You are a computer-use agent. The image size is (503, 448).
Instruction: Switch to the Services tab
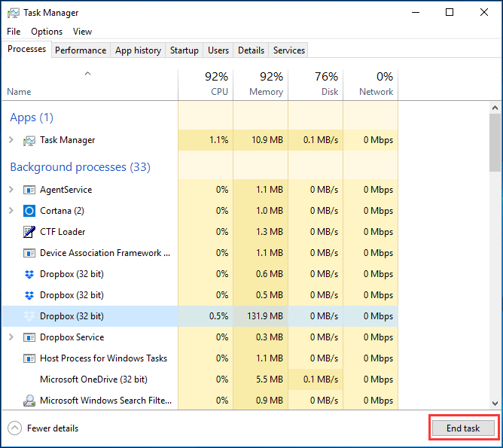(288, 50)
